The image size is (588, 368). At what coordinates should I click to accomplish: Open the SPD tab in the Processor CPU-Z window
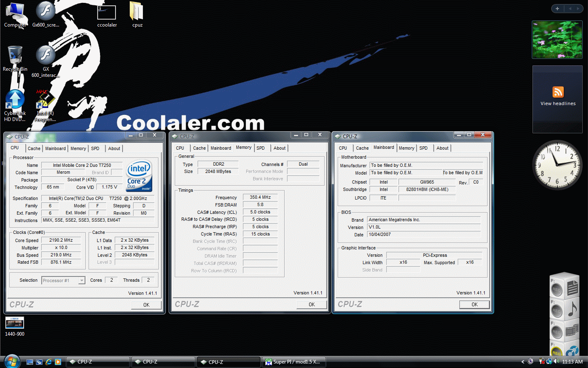point(95,149)
